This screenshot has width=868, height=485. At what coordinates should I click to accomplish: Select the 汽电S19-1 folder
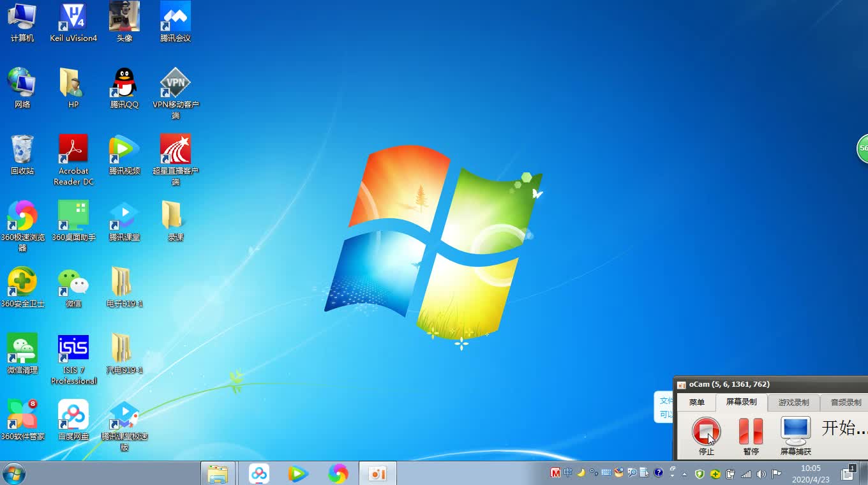tap(124, 354)
